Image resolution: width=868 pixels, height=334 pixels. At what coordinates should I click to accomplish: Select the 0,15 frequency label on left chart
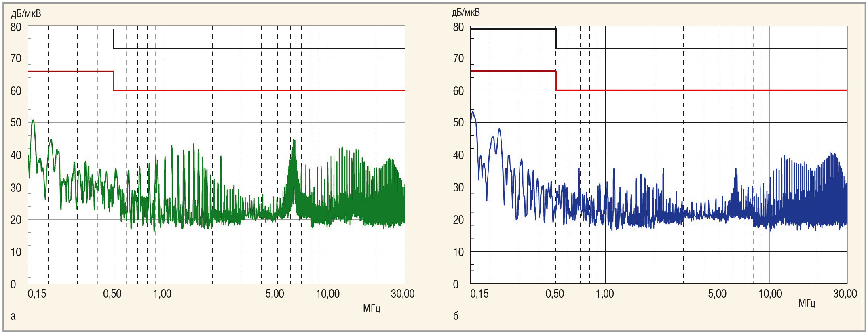[37, 294]
